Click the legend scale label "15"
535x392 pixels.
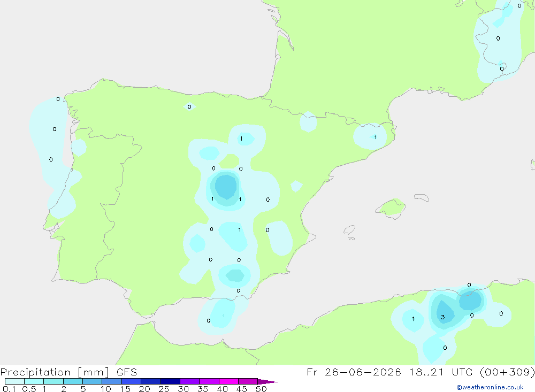(125, 389)
